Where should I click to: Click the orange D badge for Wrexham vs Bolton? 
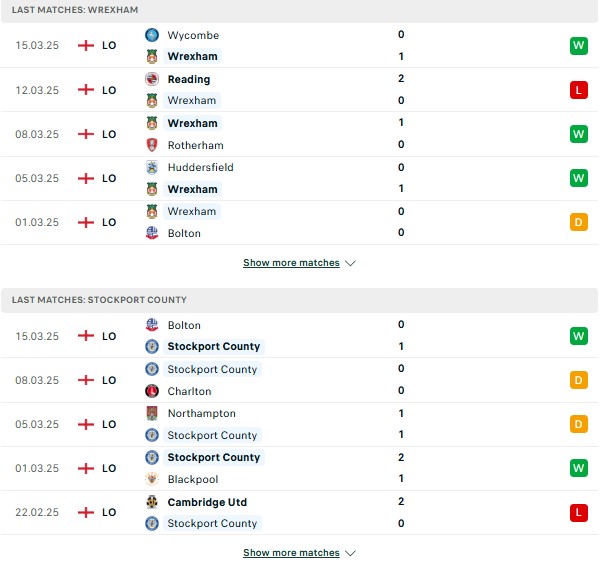pyautogui.click(x=579, y=222)
